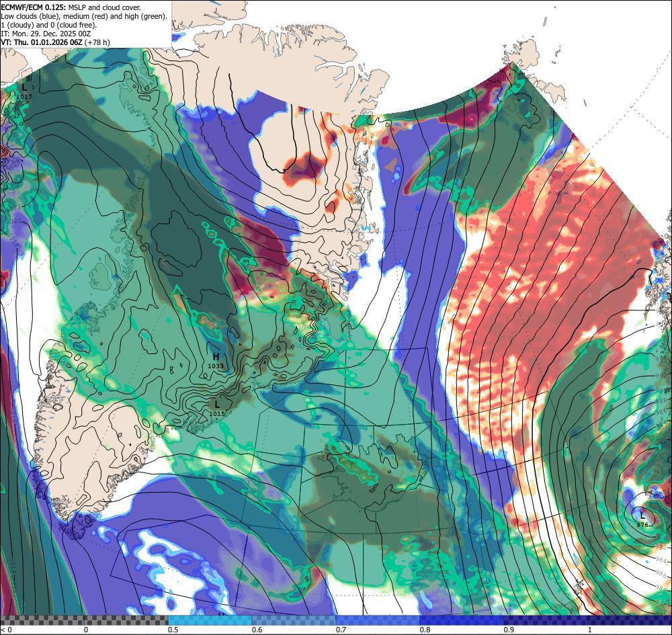
Task: Click the 'IT: Mon. 29. Dec. 2025 00Z' line
Action: click(x=46, y=34)
